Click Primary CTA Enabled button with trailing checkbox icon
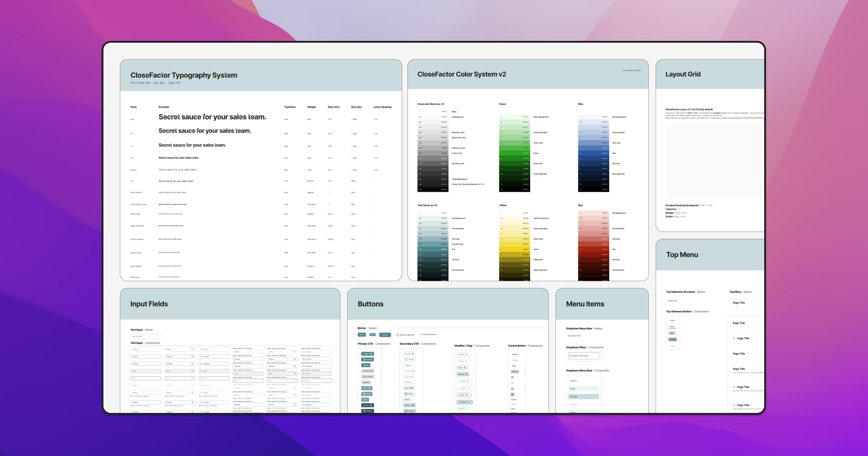The width and height of the screenshot is (868, 456). tap(367, 354)
